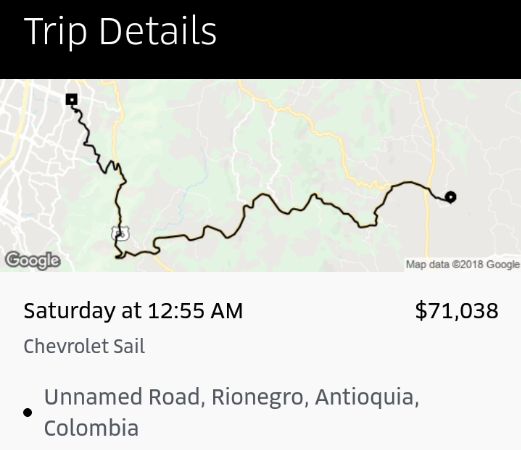Select the black bullet dot beside the address
This screenshot has width=521, height=450.
(28, 413)
